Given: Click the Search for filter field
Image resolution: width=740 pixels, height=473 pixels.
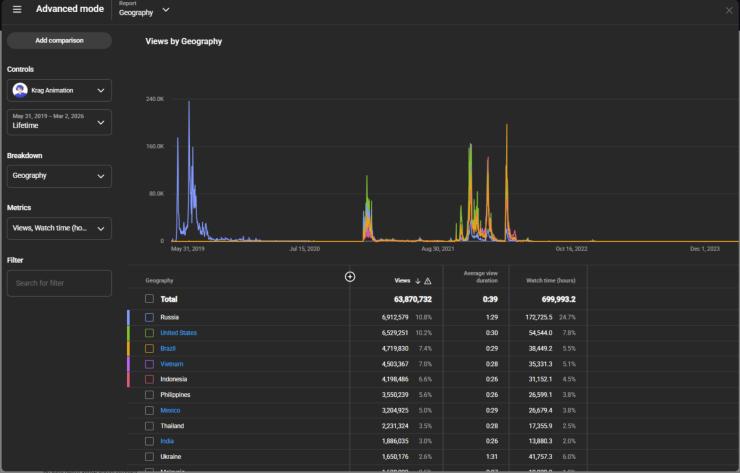Looking at the screenshot, I should 59,283.
